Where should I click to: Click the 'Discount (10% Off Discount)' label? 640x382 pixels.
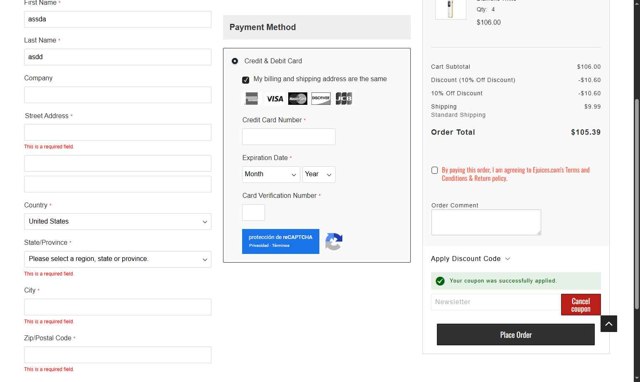473,80
